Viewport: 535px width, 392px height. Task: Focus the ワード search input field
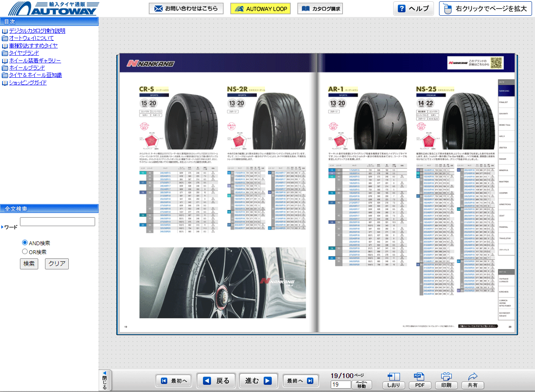coord(57,221)
